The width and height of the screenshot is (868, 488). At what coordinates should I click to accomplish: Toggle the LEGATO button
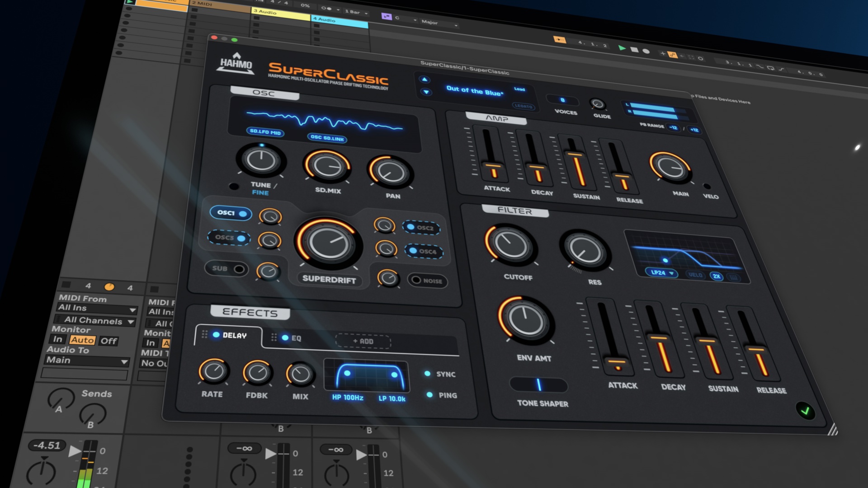[524, 106]
